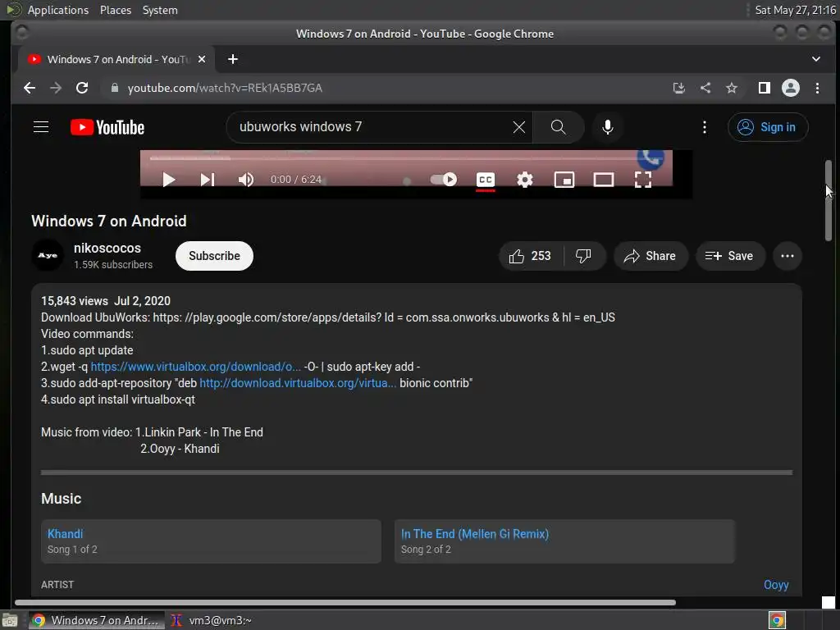
Task: Open YouTube hamburger guide menu
Action: click(x=41, y=127)
